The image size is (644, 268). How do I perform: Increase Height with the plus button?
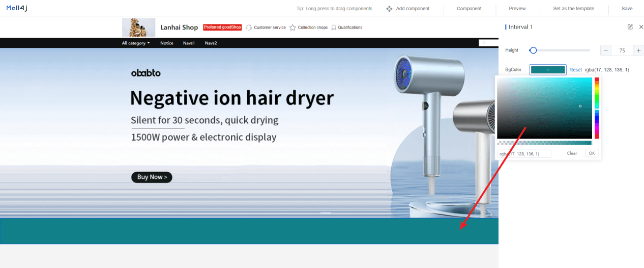tap(638, 50)
